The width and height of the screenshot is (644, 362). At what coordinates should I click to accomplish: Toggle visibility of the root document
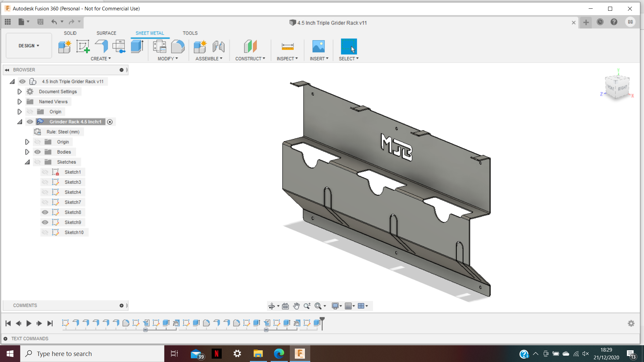coord(22,81)
